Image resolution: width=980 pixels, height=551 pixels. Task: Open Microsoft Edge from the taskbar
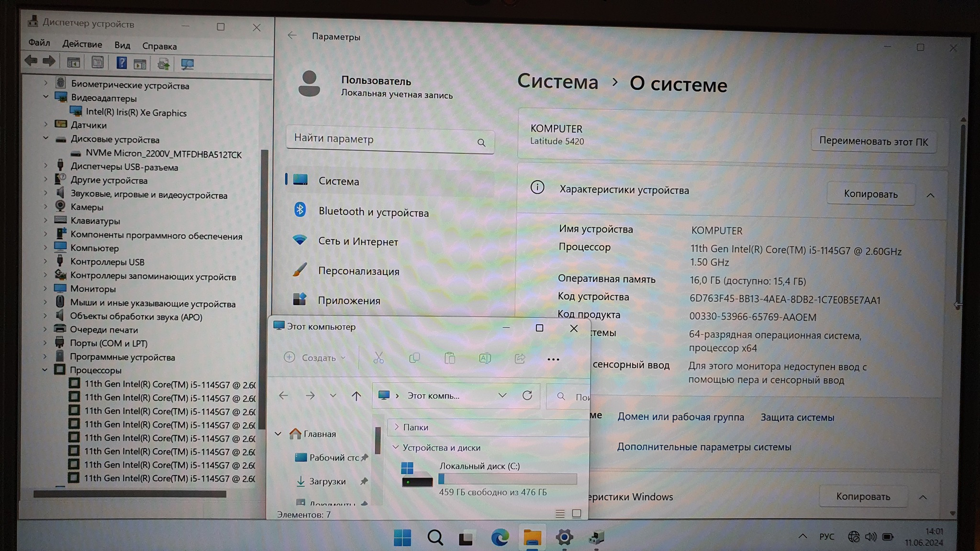(500, 538)
